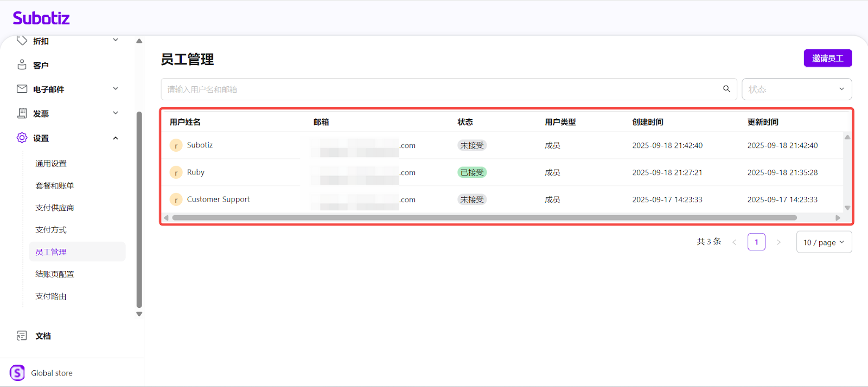This screenshot has width=868, height=387.
Task: Click the 发票 invoice icon
Action: 22,113
